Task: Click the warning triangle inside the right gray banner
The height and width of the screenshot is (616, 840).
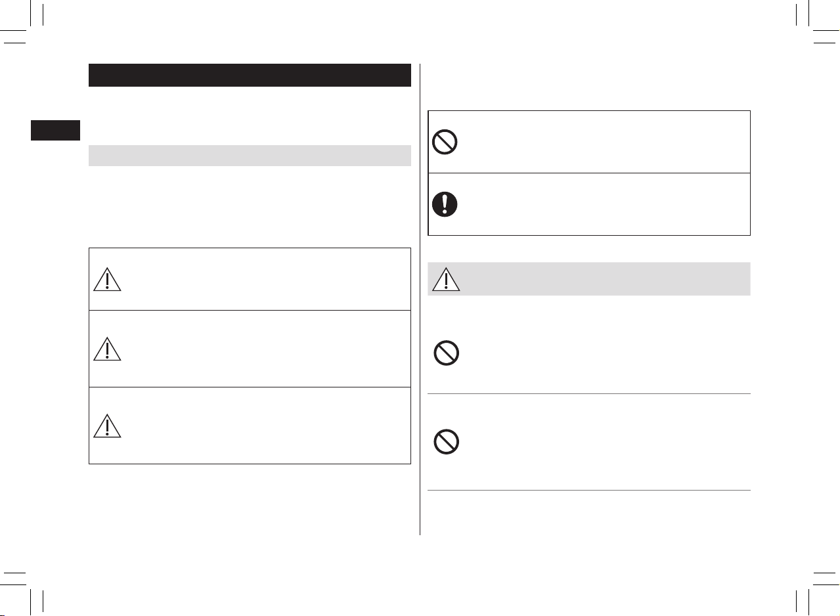Action: [447, 279]
